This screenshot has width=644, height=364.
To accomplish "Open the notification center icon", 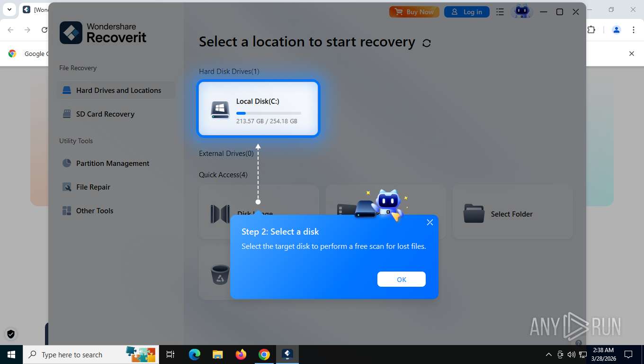I will [628, 355].
